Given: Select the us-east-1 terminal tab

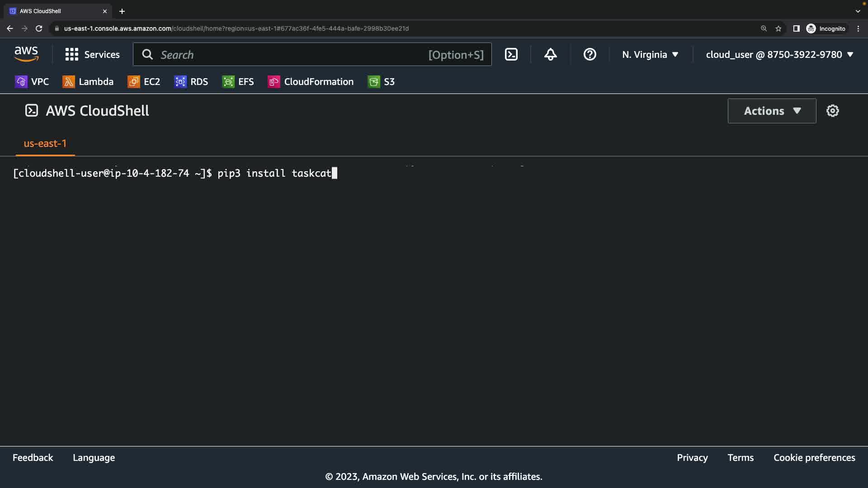Looking at the screenshot, I should [45, 144].
